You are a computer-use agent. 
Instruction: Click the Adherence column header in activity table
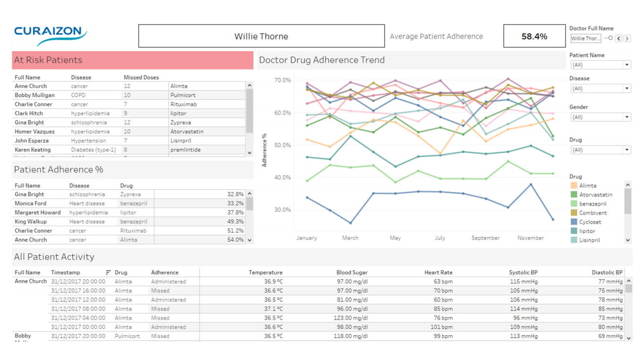(x=165, y=272)
